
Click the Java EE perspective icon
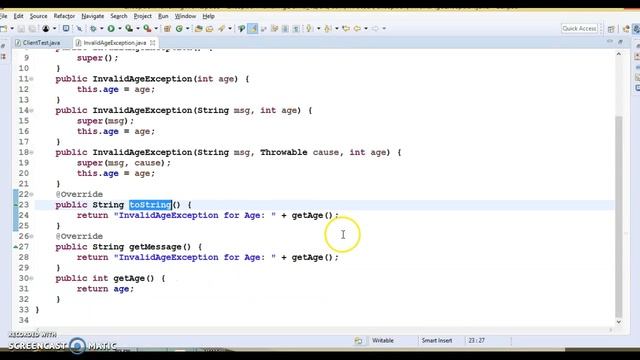(x=626, y=29)
